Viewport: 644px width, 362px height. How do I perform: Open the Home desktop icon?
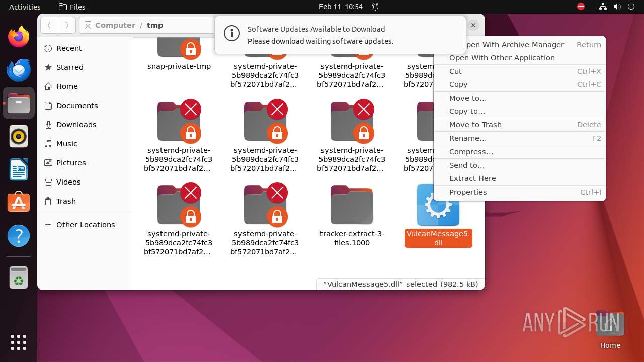[610, 329]
